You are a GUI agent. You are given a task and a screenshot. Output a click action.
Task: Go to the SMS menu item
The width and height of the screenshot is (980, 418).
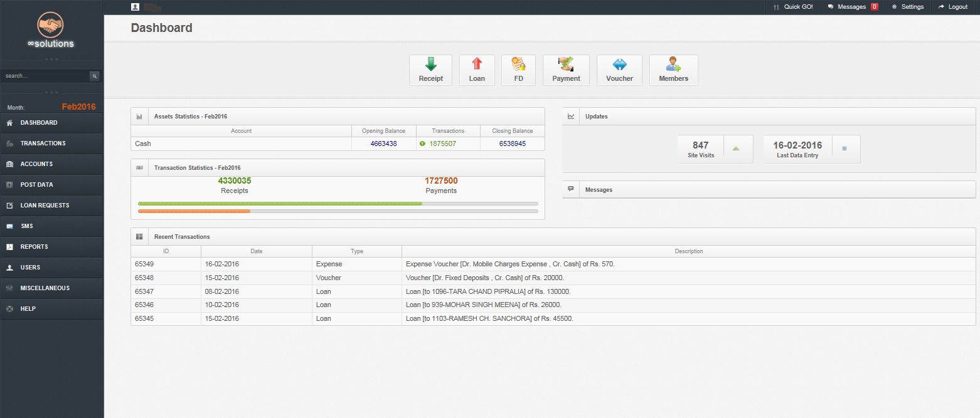[x=26, y=226]
